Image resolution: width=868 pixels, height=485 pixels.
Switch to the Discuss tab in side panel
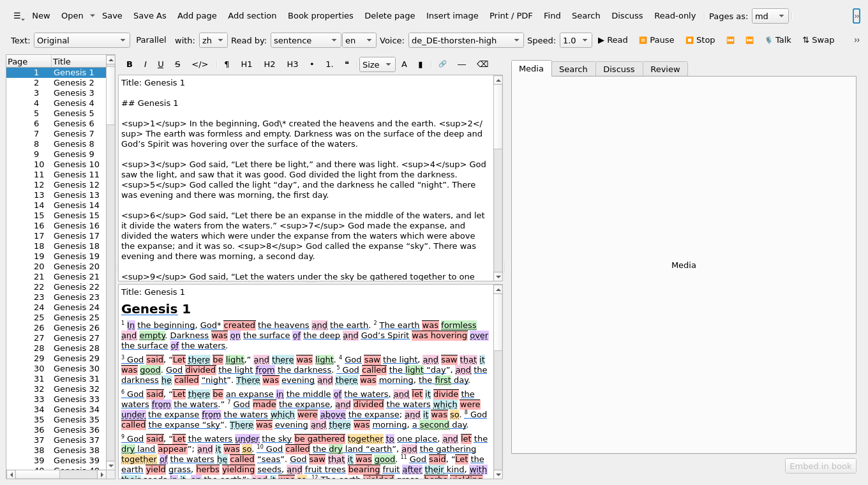pyautogui.click(x=619, y=69)
